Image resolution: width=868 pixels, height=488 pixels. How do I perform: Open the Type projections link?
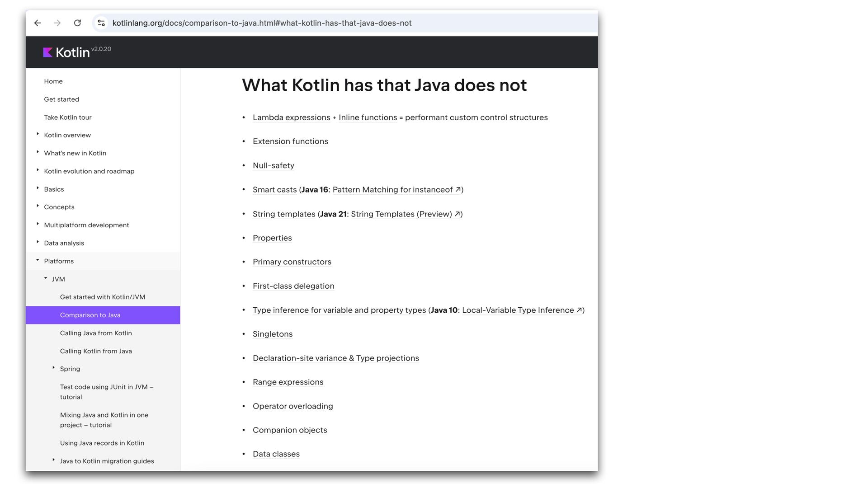387,358
